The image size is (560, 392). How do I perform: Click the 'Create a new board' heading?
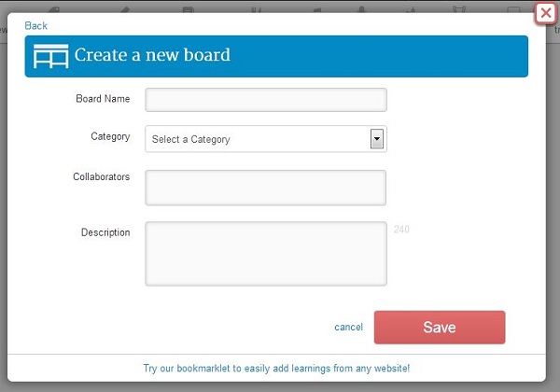point(152,56)
